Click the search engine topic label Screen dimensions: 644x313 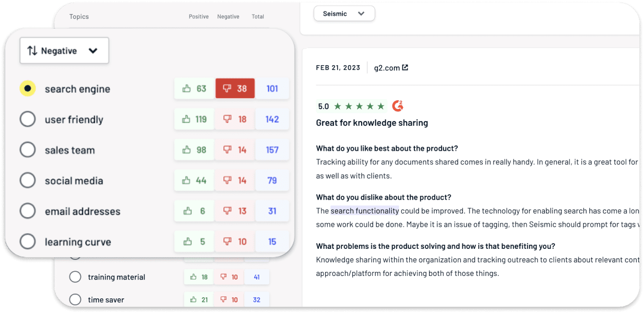pos(77,89)
